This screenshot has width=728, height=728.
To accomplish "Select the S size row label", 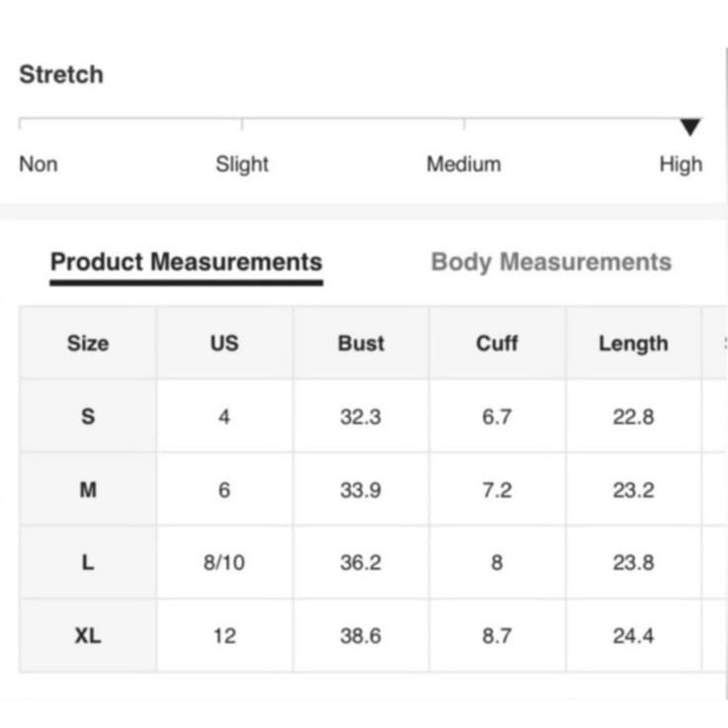I will coord(88,416).
